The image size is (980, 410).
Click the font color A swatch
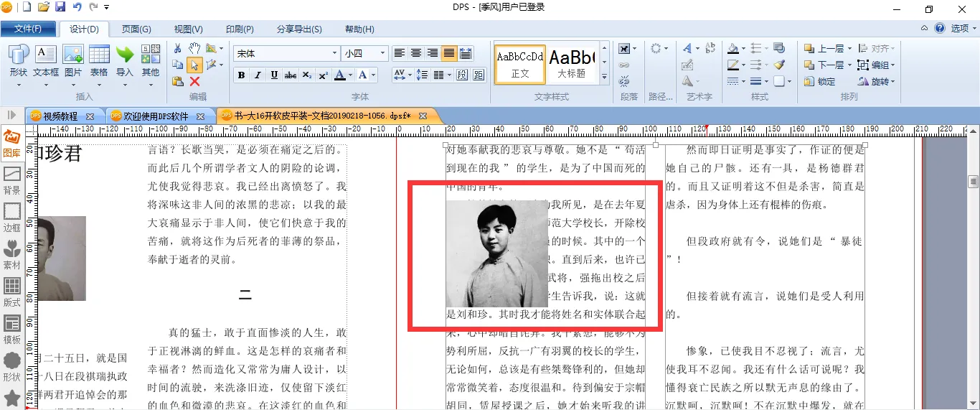(341, 75)
